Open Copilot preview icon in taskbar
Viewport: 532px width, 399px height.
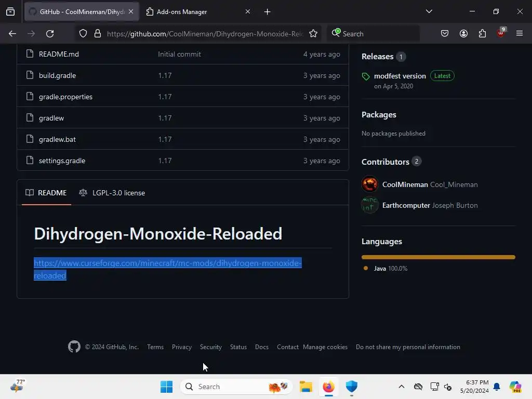tap(515, 387)
